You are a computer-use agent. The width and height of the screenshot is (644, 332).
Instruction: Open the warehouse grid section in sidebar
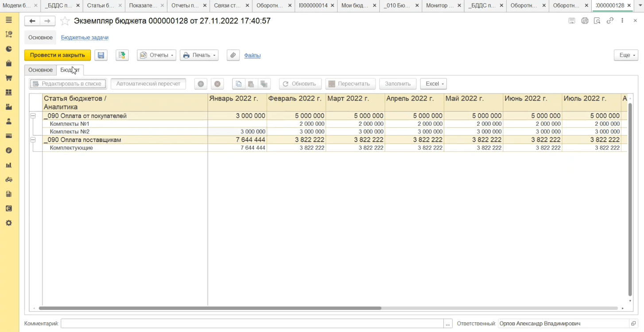9,93
